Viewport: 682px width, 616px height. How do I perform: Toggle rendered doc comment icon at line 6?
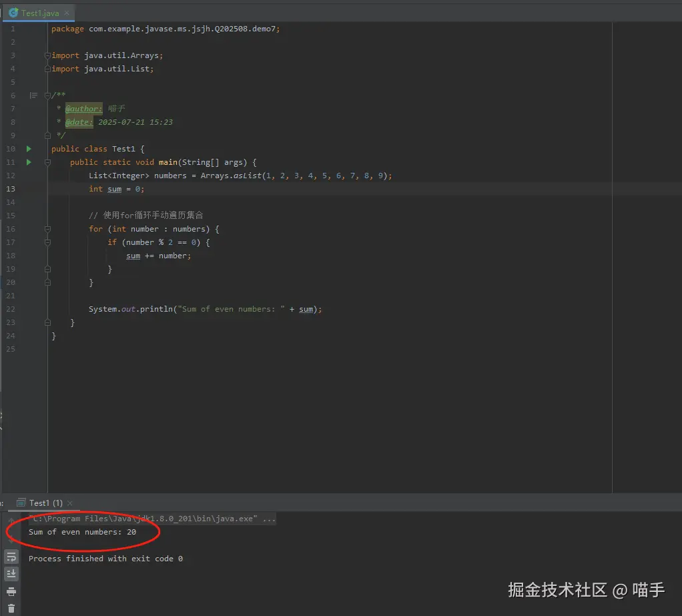(x=33, y=95)
